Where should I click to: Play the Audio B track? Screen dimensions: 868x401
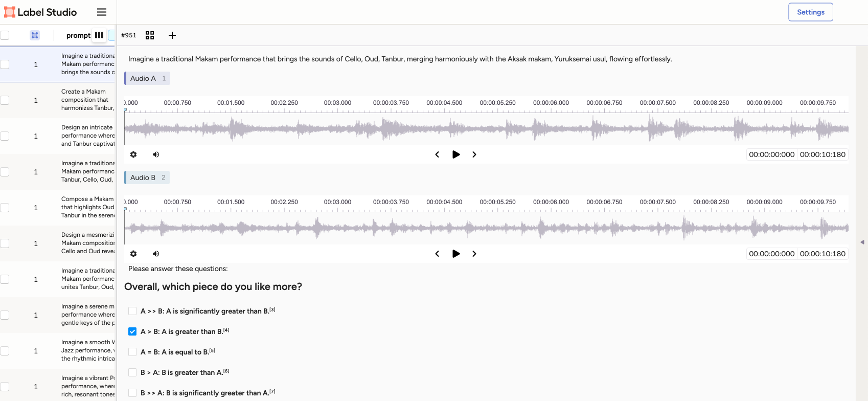point(456,254)
